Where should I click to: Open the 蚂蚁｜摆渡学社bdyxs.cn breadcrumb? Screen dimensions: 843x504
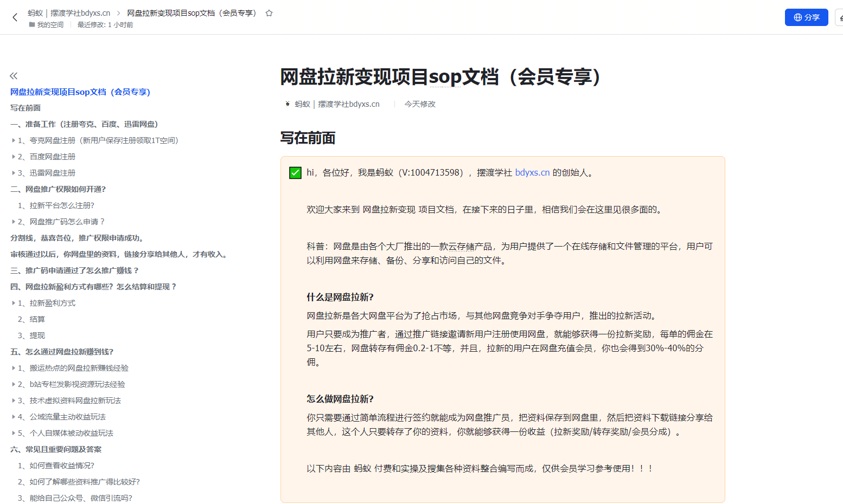pos(69,13)
